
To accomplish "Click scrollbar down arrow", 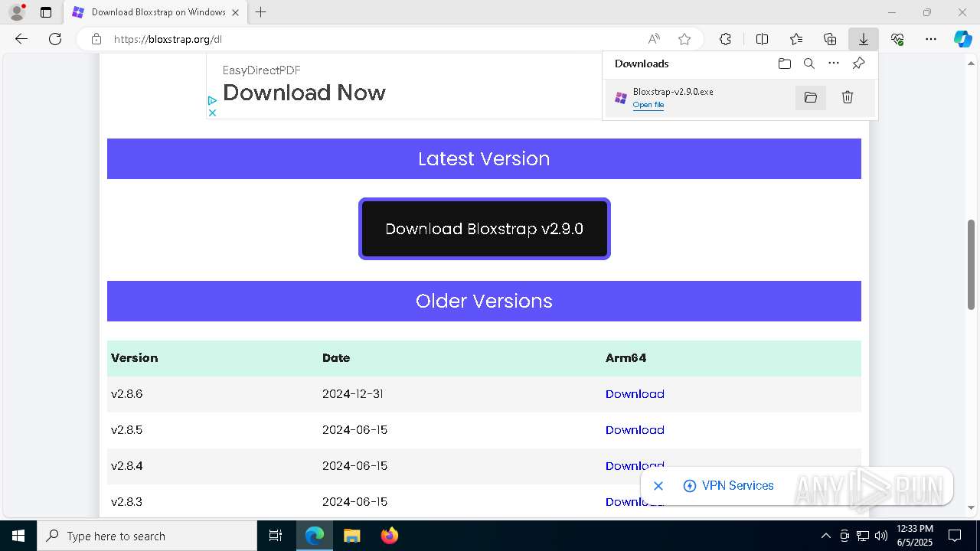I will point(972,507).
